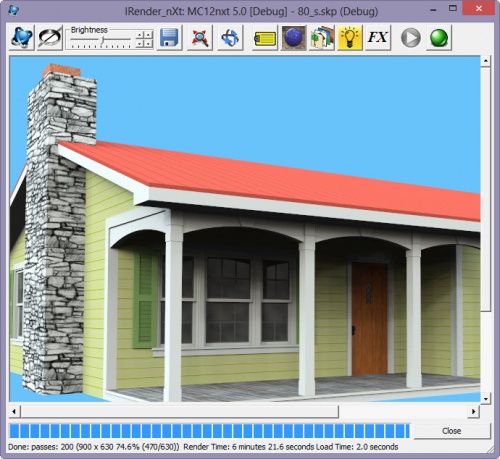Screen dimensions: 500x459
Task: Click the IRender nXt blue logo toolbar icon
Action: tap(22, 38)
